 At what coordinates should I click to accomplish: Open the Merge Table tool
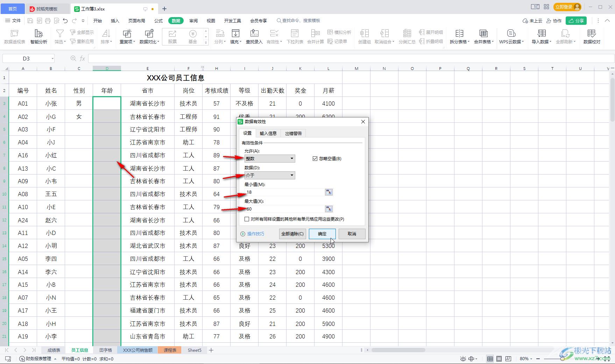click(484, 36)
